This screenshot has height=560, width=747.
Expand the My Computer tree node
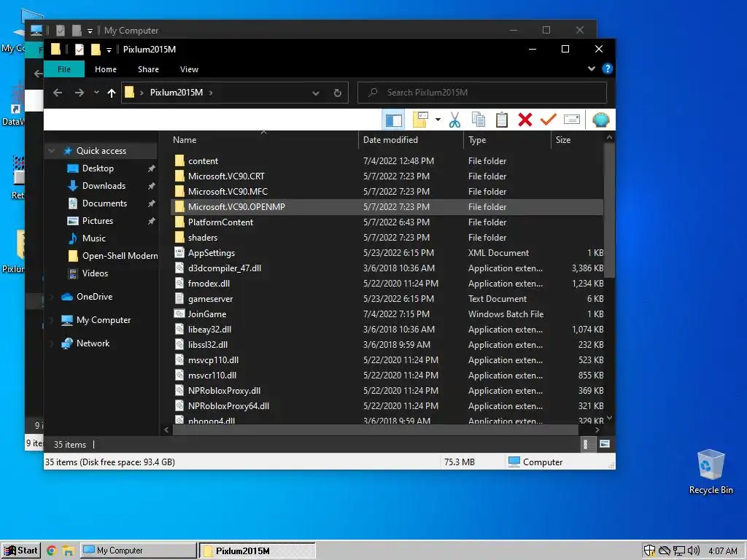pyautogui.click(x=52, y=320)
